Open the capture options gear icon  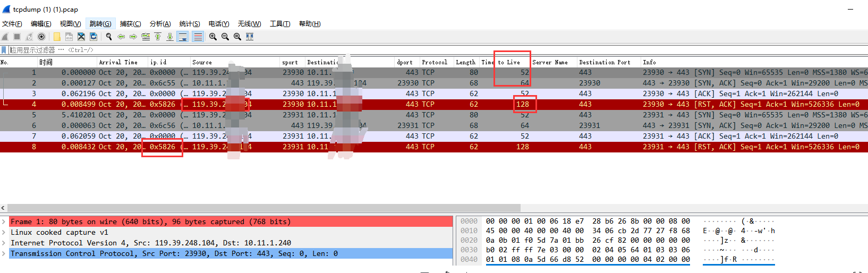pos(41,37)
